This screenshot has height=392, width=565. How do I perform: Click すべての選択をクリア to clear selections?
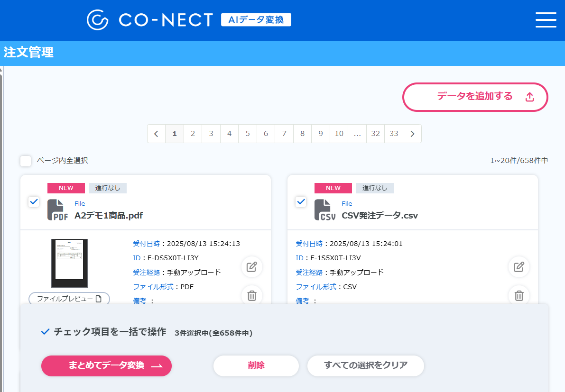click(365, 365)
